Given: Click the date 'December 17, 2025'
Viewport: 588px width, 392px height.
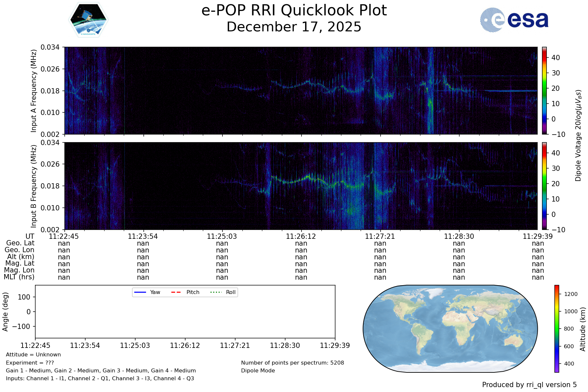Looking at the screenshot, I should tap(294, 27).
